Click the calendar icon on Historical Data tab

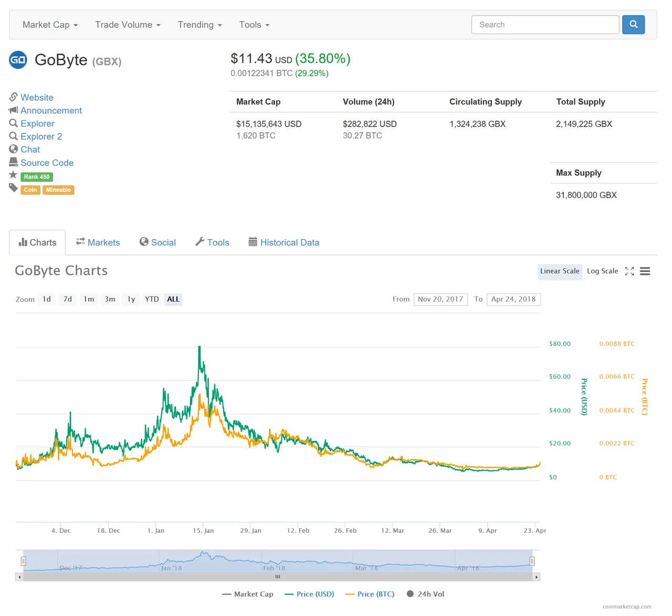click(253, 241)
